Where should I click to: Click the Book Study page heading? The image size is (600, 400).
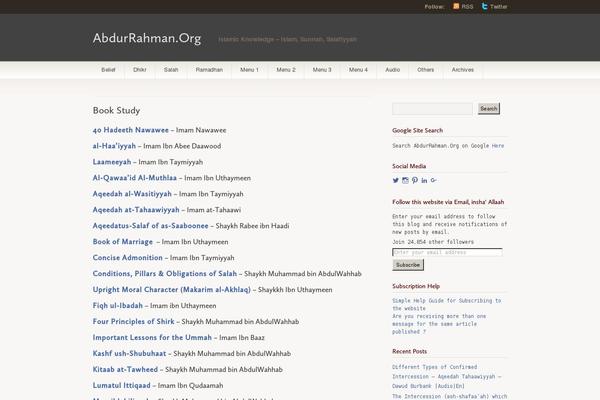point(116,111)
